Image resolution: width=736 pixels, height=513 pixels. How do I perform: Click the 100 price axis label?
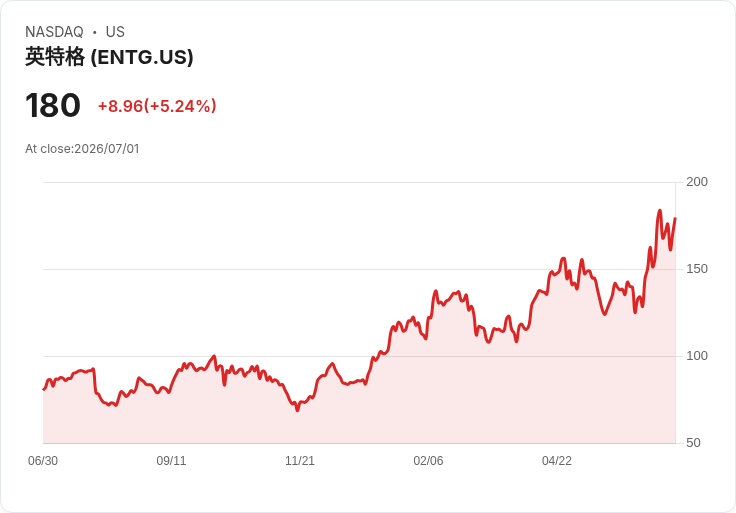pyautogui.click(x=697, y=356)
